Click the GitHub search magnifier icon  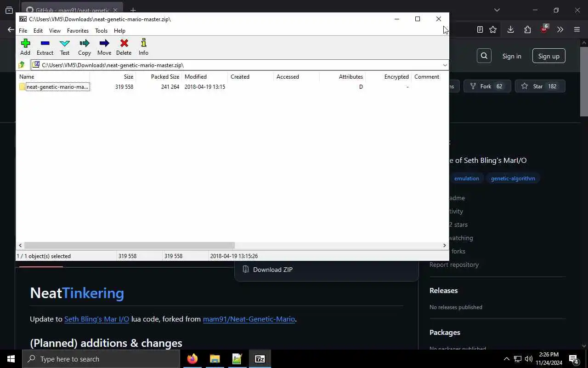tap(484, 56)
